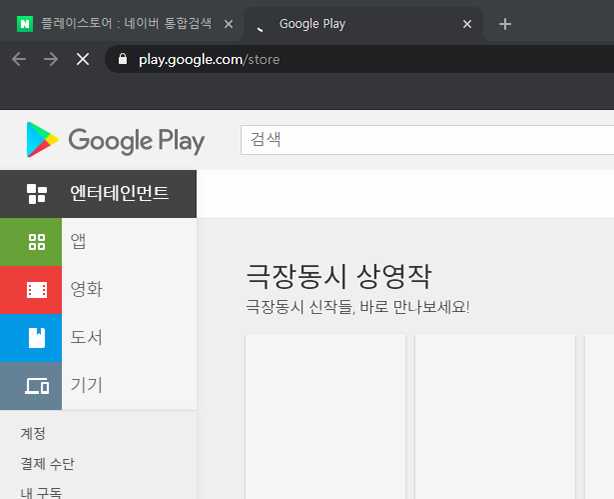Open the 기기 section
This screenshot has width=614, height=499.
[87, 385]
